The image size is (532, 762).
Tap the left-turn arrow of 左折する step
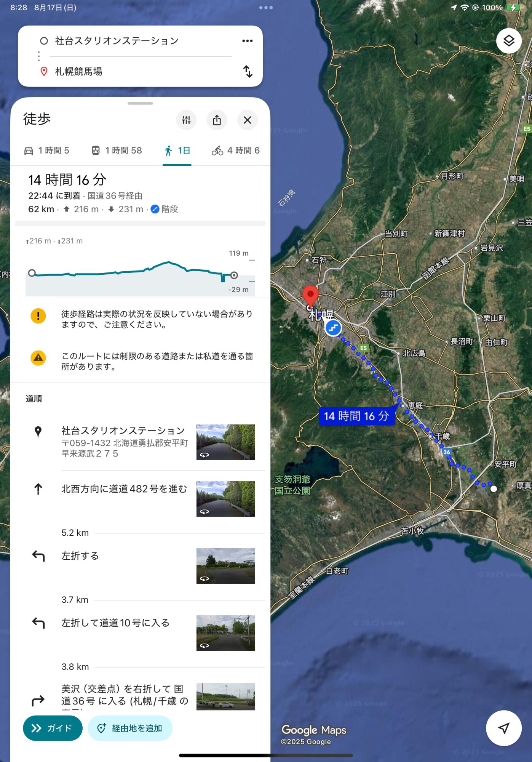tap(38, 556)
